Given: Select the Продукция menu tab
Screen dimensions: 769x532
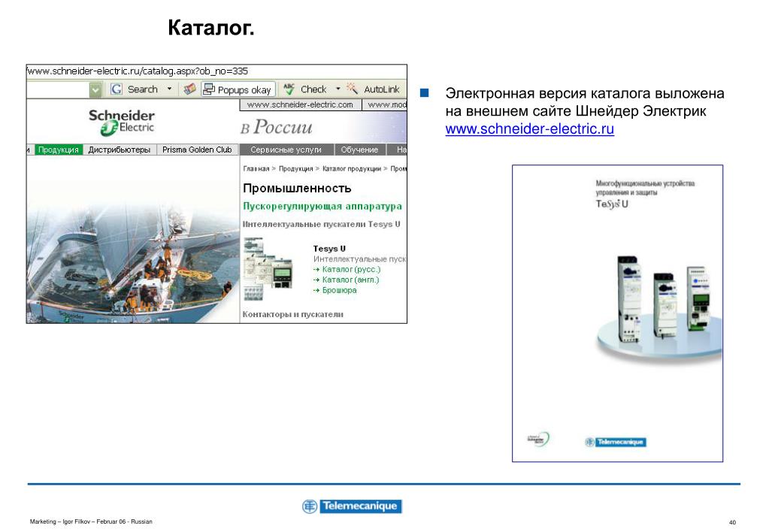Looking at the screenshot, I should click(59, 150).
